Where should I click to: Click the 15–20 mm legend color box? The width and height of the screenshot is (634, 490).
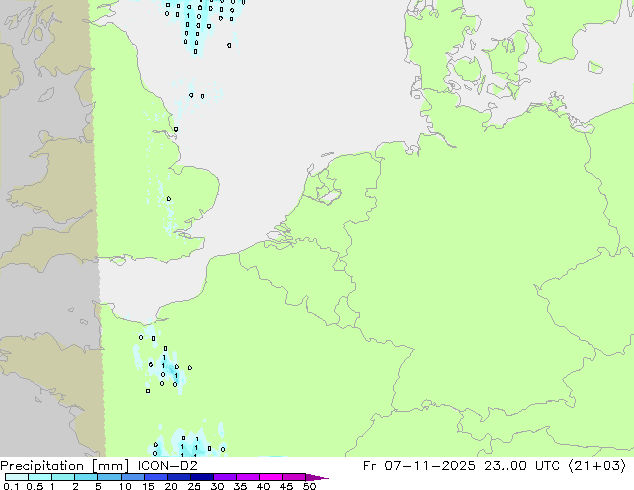[x=155, y=477]
